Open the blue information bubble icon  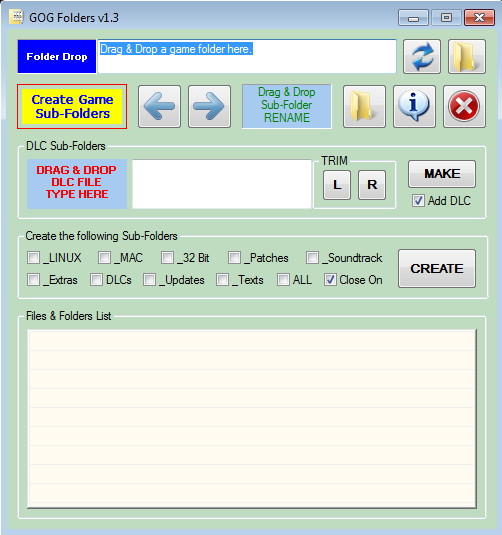pyautogui.click(x=414, y=106)
